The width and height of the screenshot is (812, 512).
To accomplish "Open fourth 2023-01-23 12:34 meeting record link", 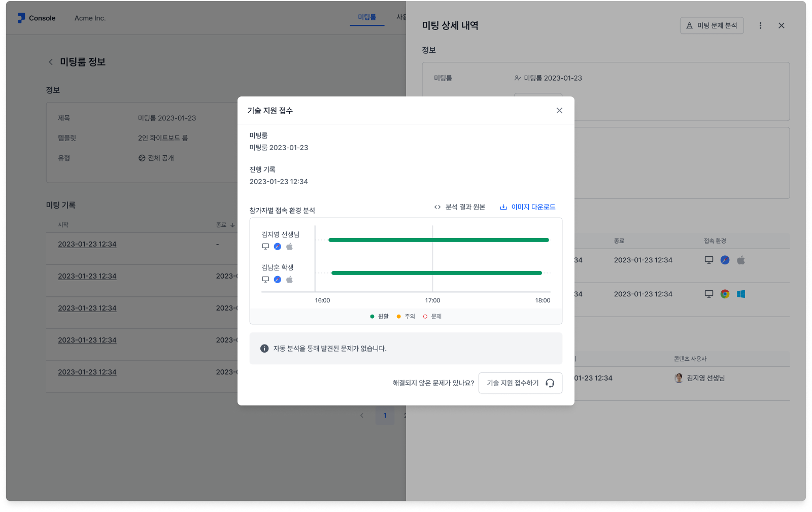I will click(x=87, y=340).
